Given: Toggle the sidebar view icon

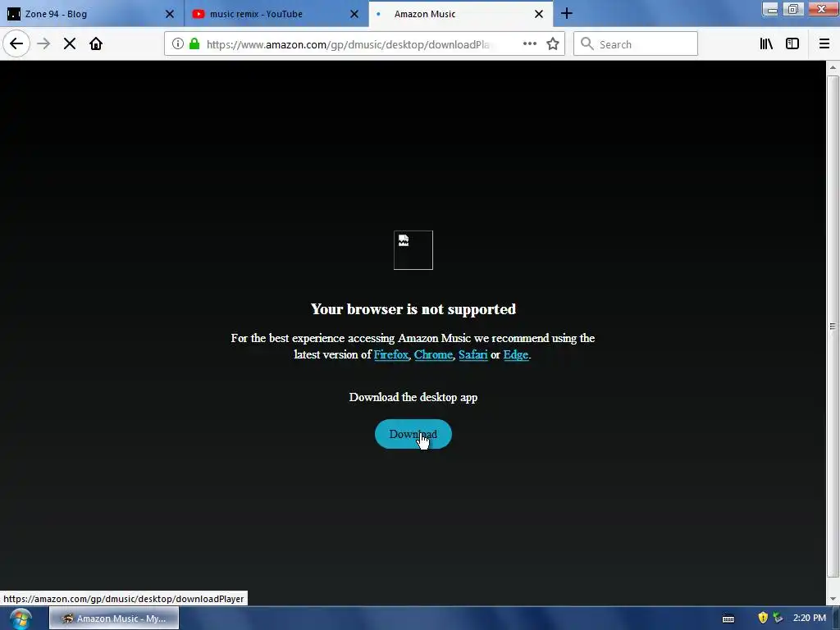Looking at the screenshot, I should (792, 44).
